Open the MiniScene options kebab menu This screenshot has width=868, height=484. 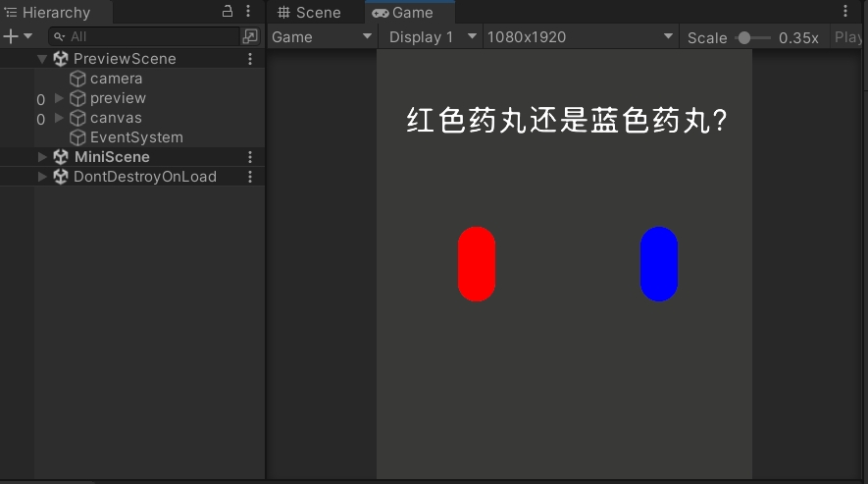(x=250, y=157)
